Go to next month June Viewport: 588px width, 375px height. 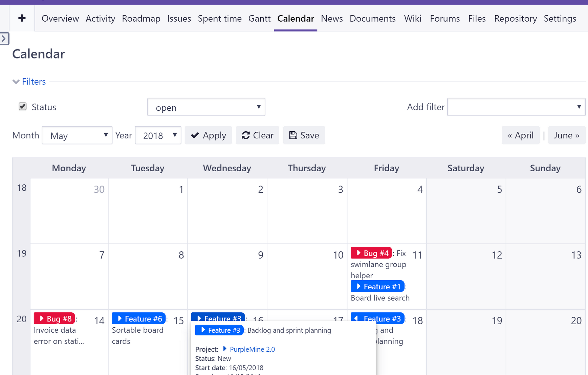pyautogui.click(x=566, y=135)
